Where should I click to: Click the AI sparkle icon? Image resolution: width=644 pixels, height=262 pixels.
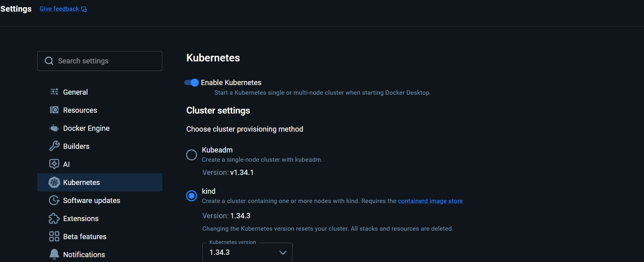click(x=54, y=164)
